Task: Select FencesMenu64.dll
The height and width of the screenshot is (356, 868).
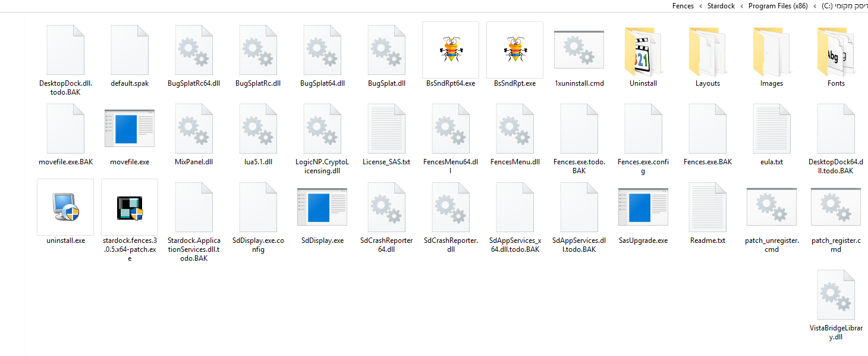Action: [451, 138]
